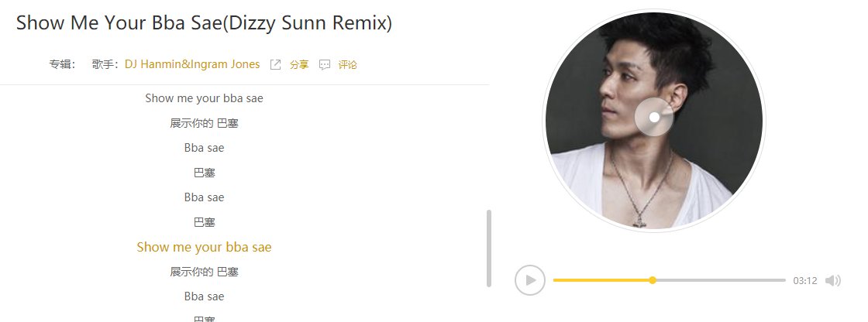
Task: Click the speech bubble comment icon
Action: pos(325,65)
